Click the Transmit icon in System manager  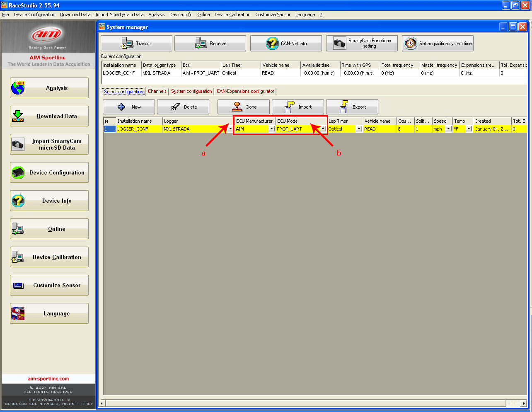tap(126, 43)
